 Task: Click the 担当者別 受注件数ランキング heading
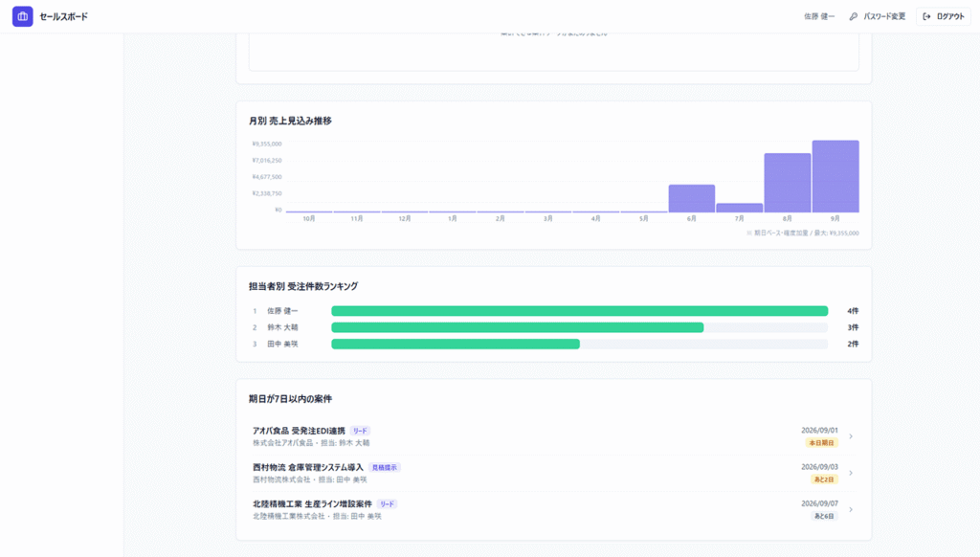[303, 286]
